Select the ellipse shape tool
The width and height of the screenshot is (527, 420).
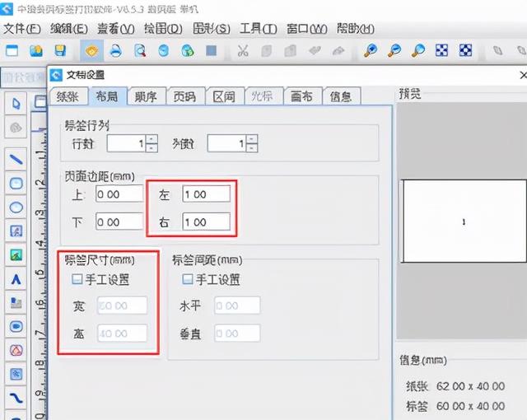pos(16,208)
